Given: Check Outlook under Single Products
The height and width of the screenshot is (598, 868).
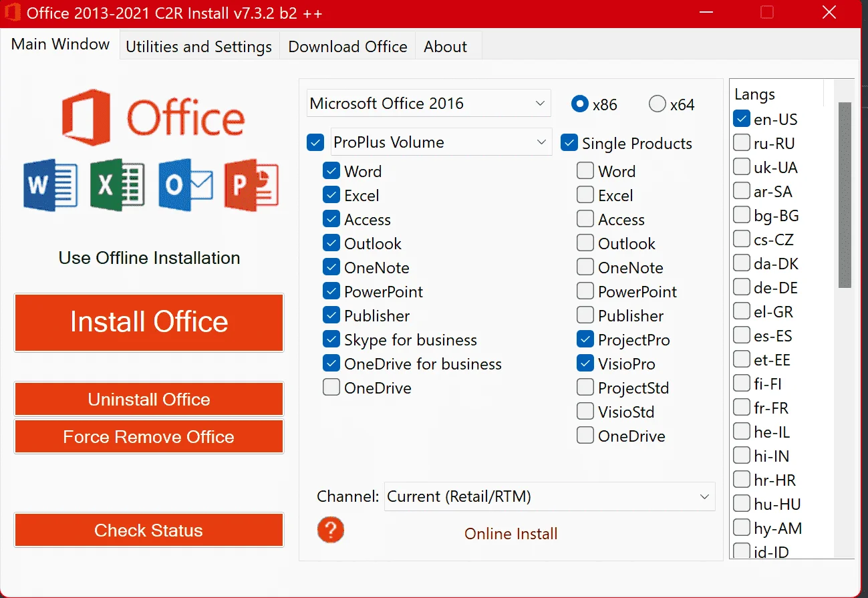Looking at the screenshot, I should pos(585,243).
